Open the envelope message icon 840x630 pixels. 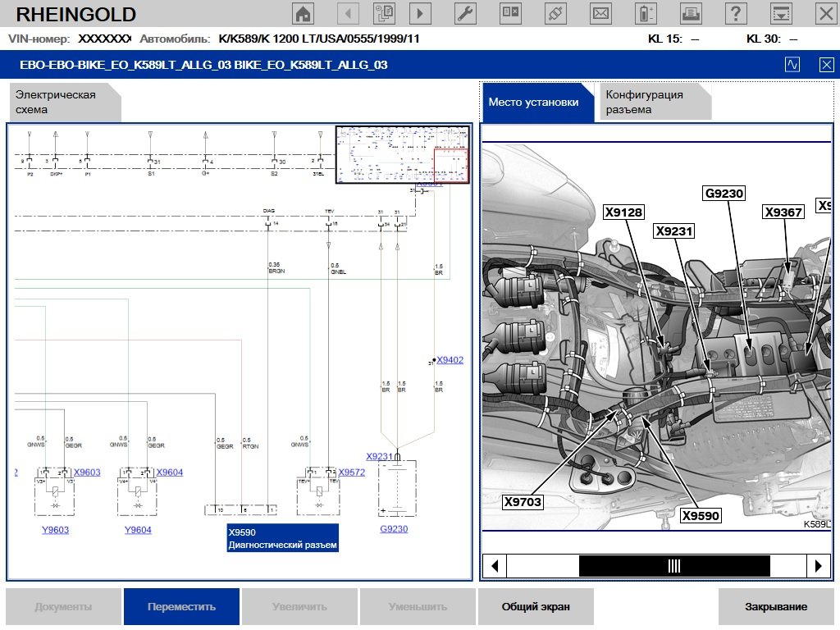(601, 13)
